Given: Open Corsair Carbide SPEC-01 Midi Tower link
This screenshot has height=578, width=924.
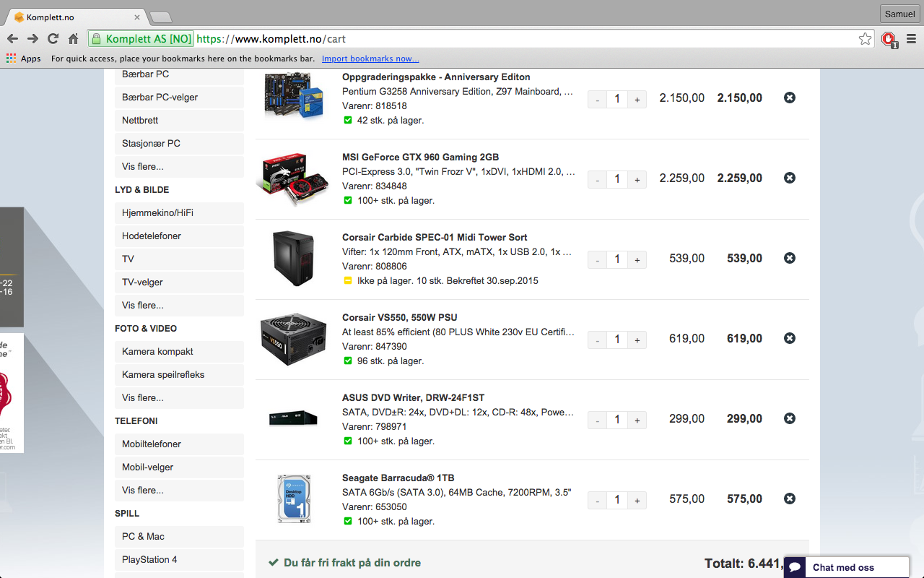Looking at the screenshot, I should [x=435, y=237].
